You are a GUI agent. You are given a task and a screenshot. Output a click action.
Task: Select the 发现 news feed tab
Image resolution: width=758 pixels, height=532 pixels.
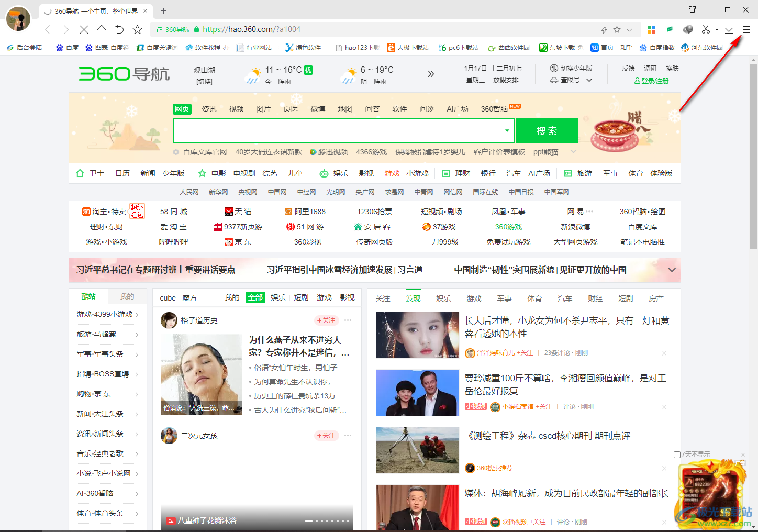pyautogui.click(x=413, y=298)
